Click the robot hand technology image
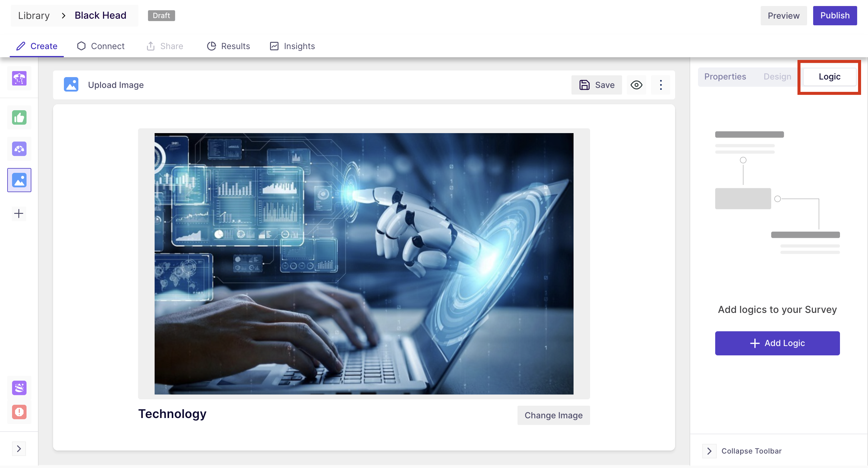 tap(364, 264)
